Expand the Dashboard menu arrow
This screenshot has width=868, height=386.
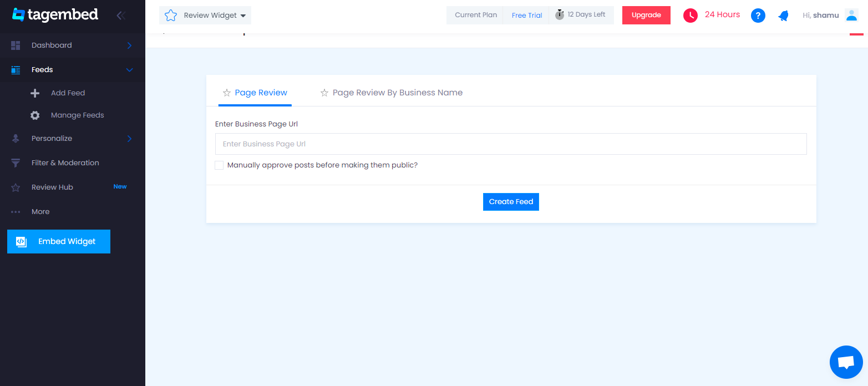129,45
